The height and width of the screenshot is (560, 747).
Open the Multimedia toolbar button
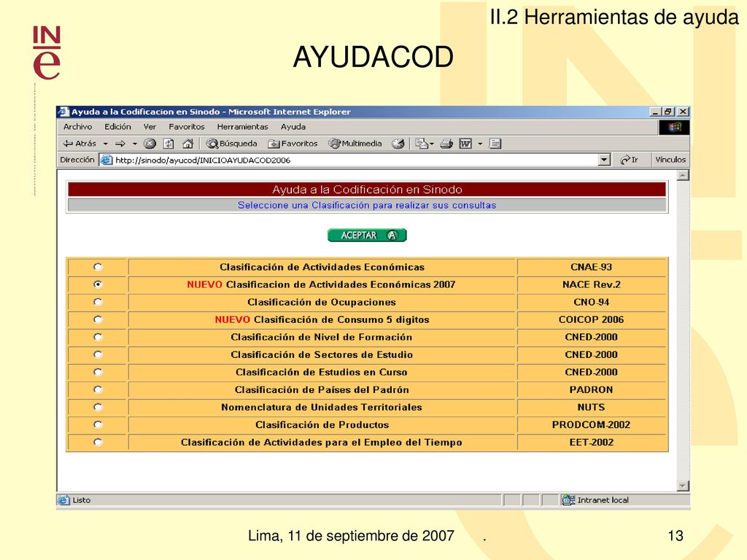pyautogui.click(x=355, y=144)
